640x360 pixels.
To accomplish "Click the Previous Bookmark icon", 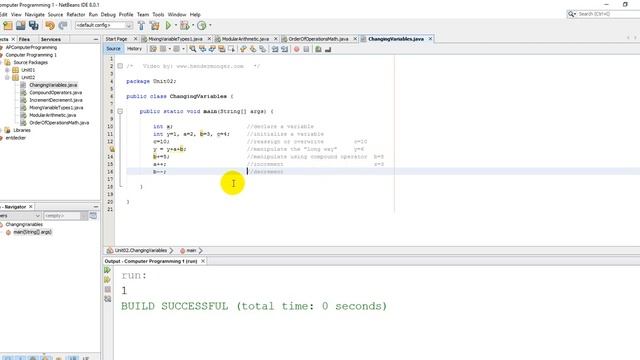I will [x=243, y=49].
